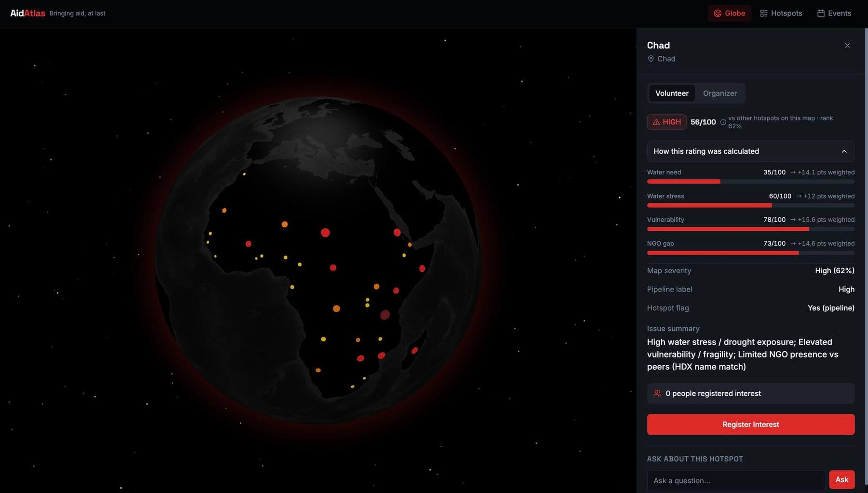
Task: Click the Water need progress bar
Action: click(x=750, y=182)
